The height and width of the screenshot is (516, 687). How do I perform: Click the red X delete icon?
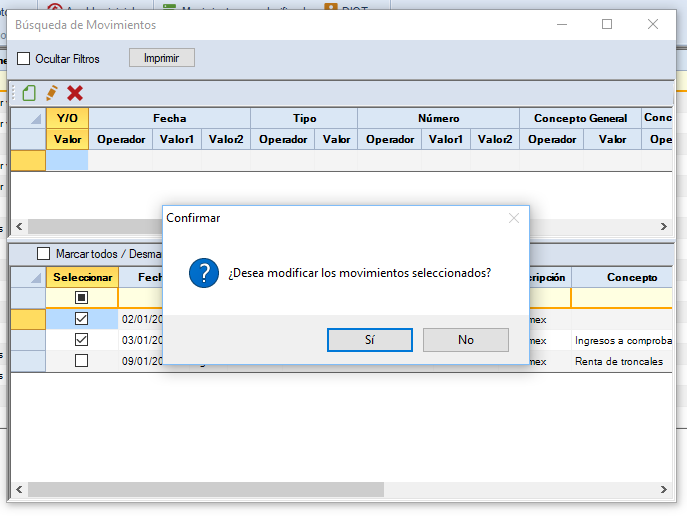(75, 93)
